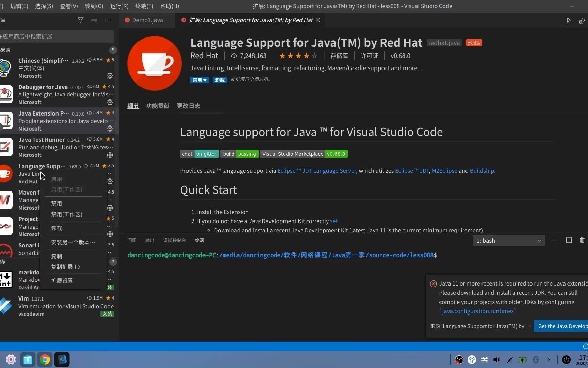Open the debug run icon at top right
588x368 pixels.
pos(582,21)
